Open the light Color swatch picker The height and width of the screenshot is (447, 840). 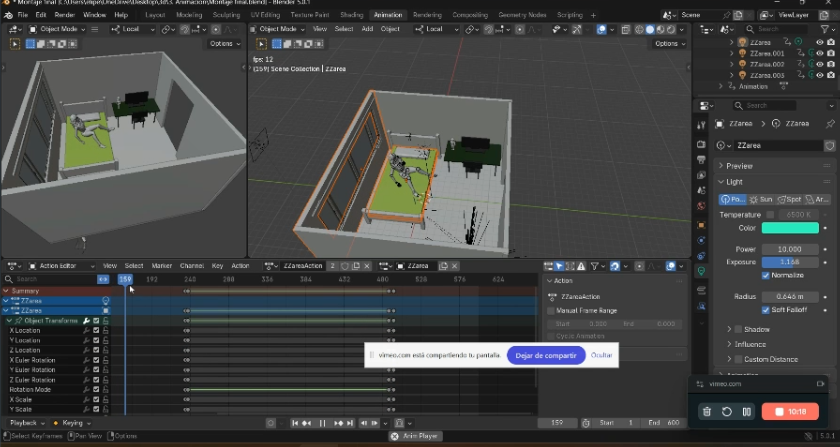tap(790, 228)
